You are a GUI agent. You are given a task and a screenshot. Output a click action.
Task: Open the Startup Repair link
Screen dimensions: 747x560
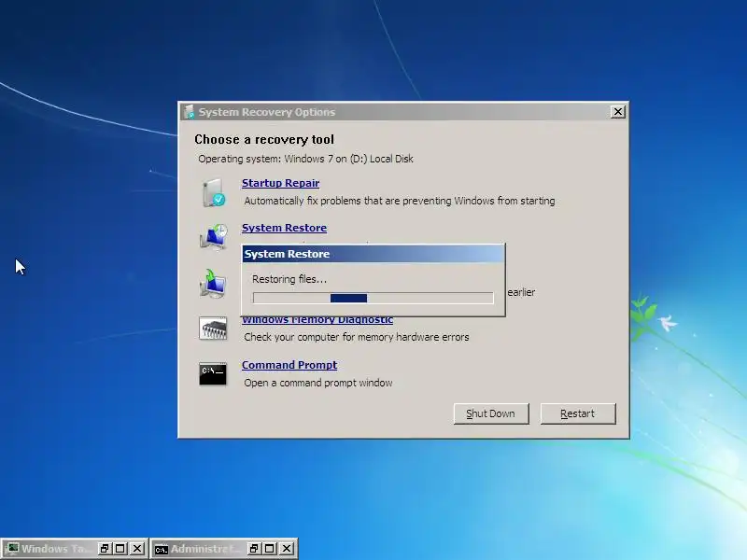tap(280, 183)
